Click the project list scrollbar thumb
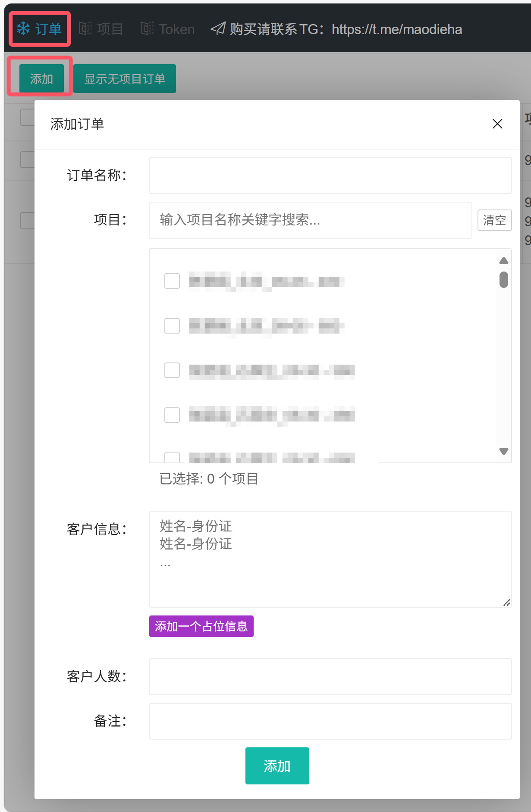Screen dimensions: 531x812 point(503,279)
